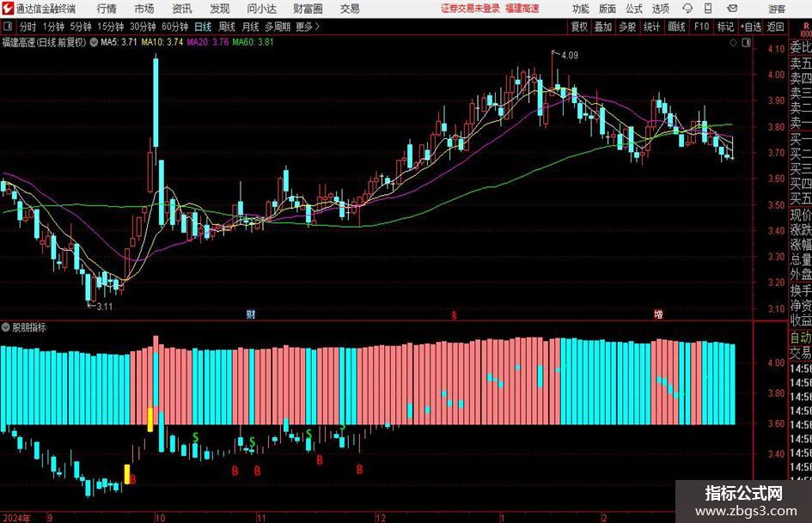Open the 市场 menu

(x=144, y=9)
